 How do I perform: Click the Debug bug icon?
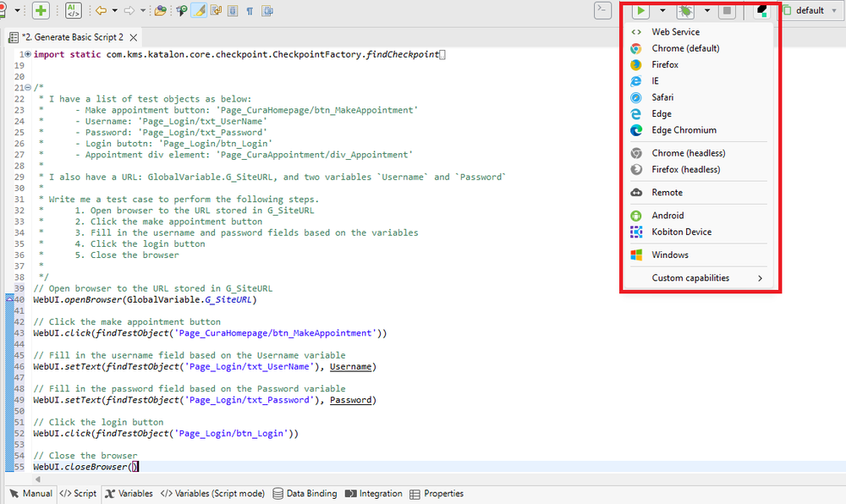[685, 11]
